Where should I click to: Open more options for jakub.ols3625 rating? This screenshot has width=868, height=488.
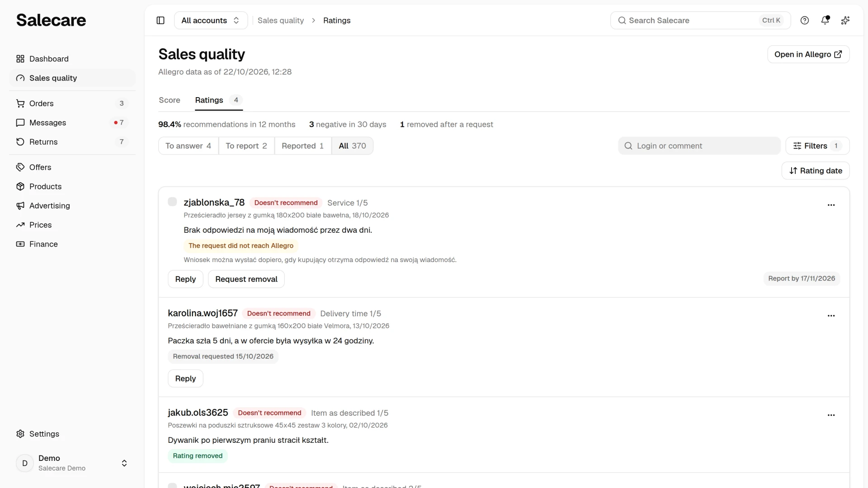coord(831,415)
